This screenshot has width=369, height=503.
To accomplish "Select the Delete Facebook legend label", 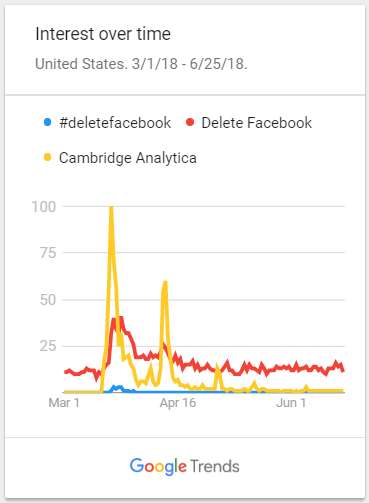I will pyautogui.click(x=257, y=123).
